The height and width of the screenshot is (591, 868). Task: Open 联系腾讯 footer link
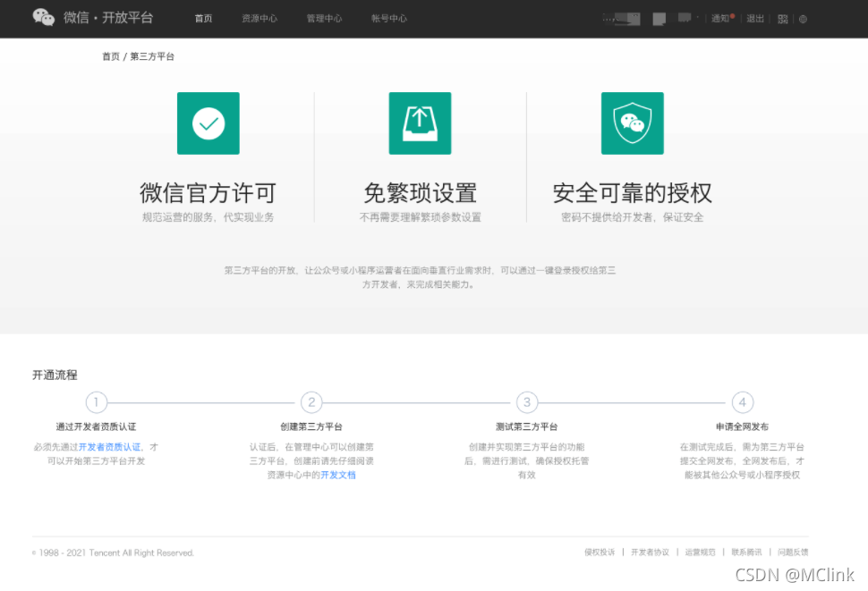pyautogui.click(x=746, y=552)
